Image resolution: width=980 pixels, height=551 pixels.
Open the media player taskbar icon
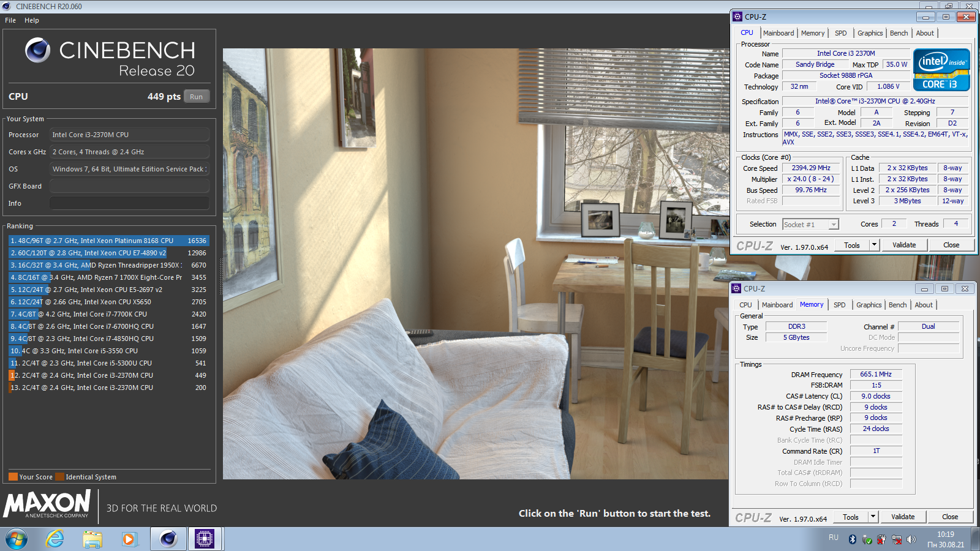tap(129, 539)
